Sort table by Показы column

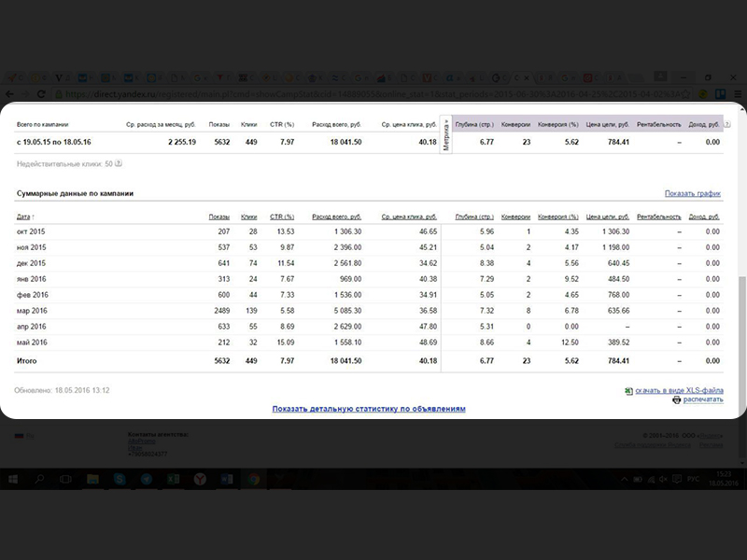point(219,217)
